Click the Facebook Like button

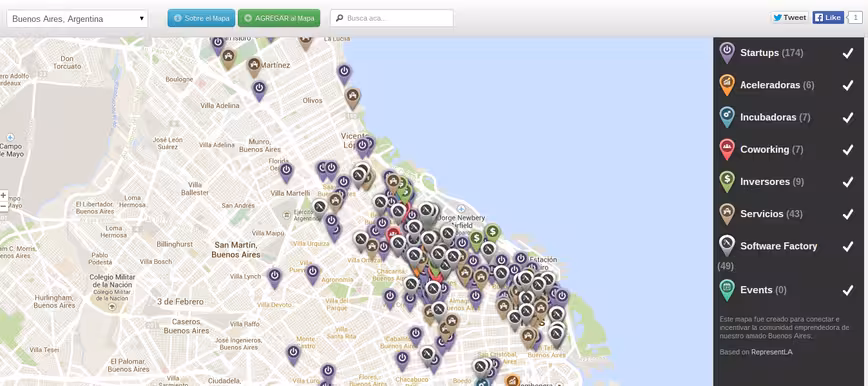pyautogui.click(x=828, y=17)
